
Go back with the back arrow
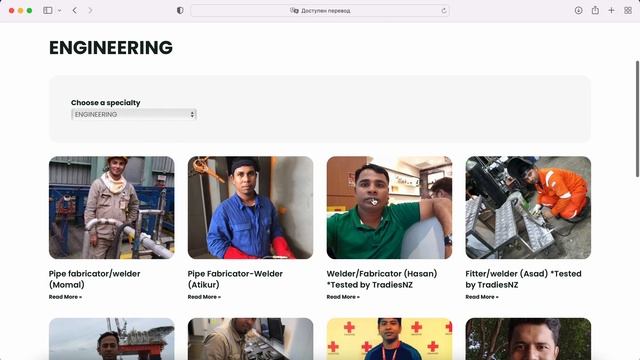tap(75, 11)
